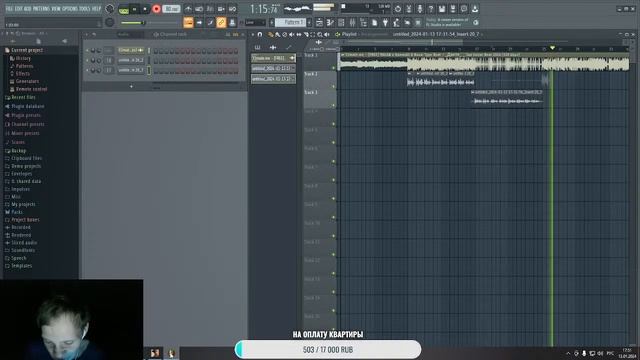Image resolution: width=640 pixels, height=360 pixels.
Task: Select the delete tool in Playlist
Action: [x=284, y=35]
